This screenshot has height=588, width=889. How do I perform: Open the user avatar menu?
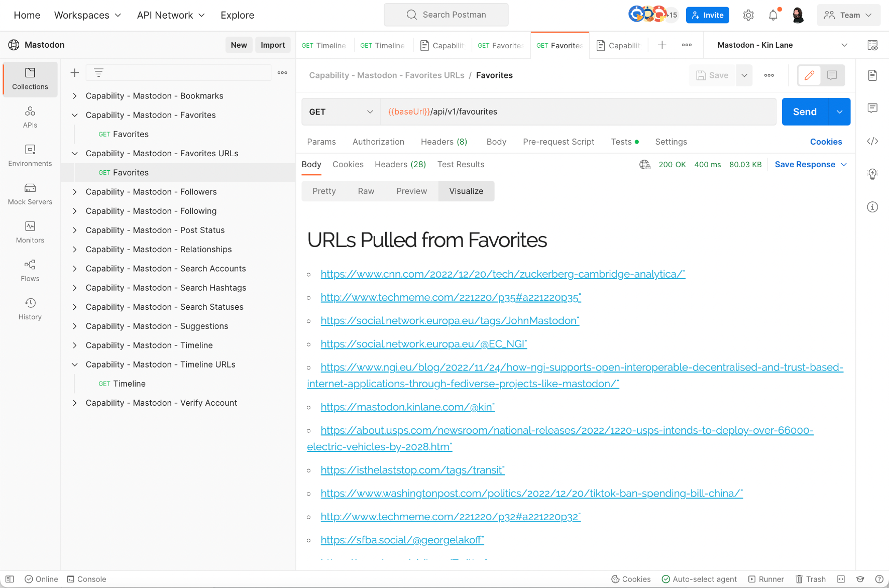(x=798, y=15)
